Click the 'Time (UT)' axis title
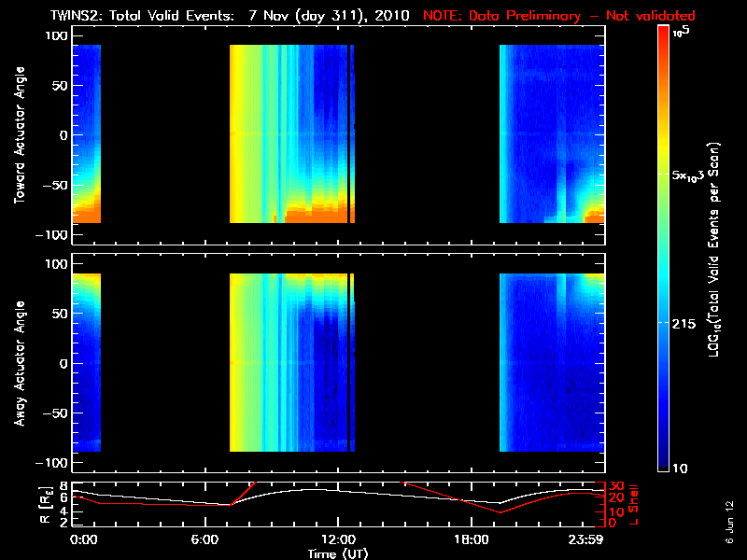Image resolution: width=747 pixels, height=560 pixels. tap(338, 553)
